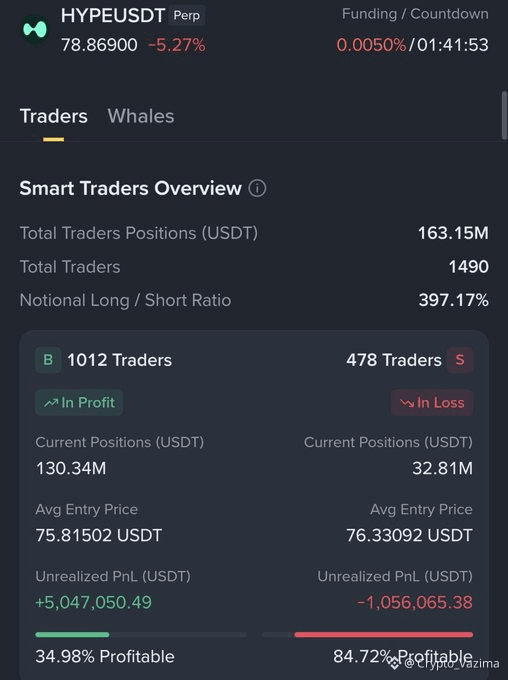This screenshot has width=508, height=680.
Task: Click the green B buyers badge
Action: 48,360
